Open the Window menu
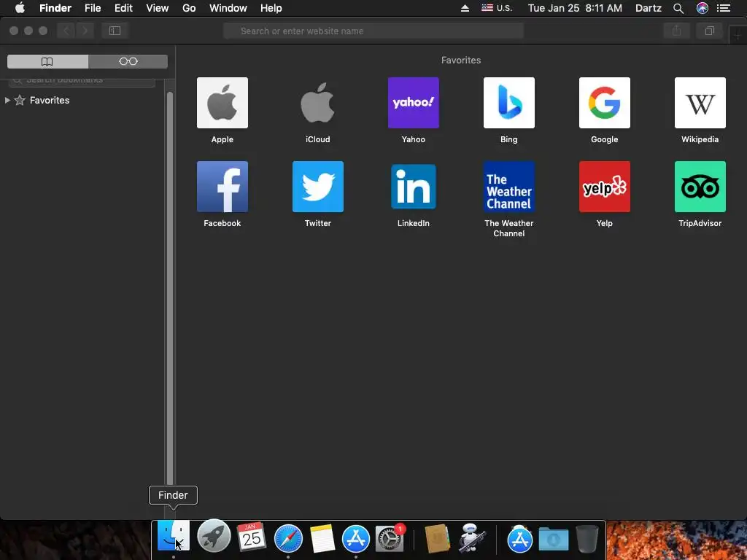The height and width of the screenshot is (560, 747). pos(228,8)
